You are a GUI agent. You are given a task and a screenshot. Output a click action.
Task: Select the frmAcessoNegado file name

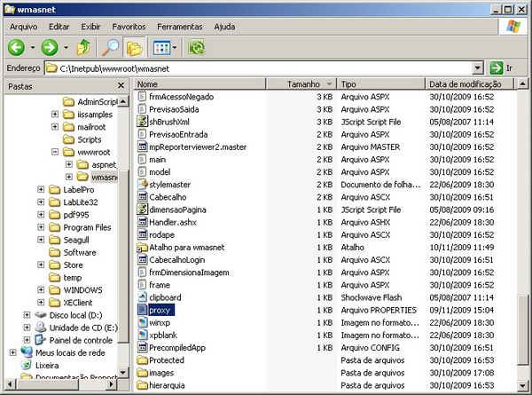tap(181, 97)
